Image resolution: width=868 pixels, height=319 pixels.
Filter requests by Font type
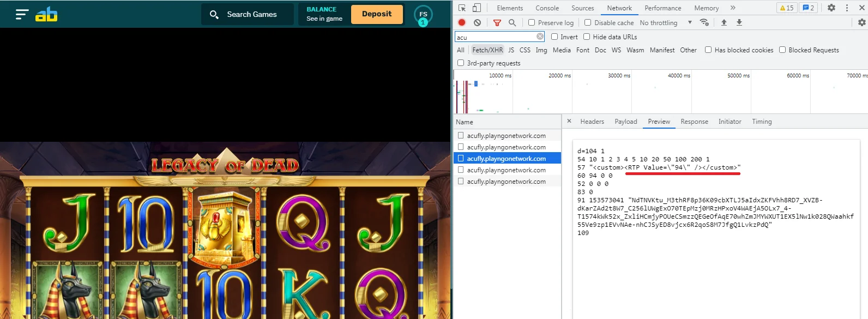coord(583,50)
